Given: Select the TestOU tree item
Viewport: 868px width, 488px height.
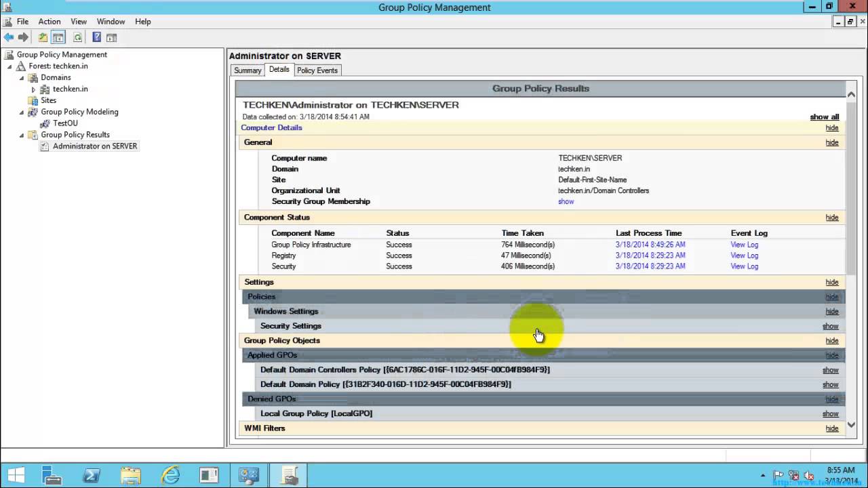Looking at the screenshot, I should click(66, 123).
